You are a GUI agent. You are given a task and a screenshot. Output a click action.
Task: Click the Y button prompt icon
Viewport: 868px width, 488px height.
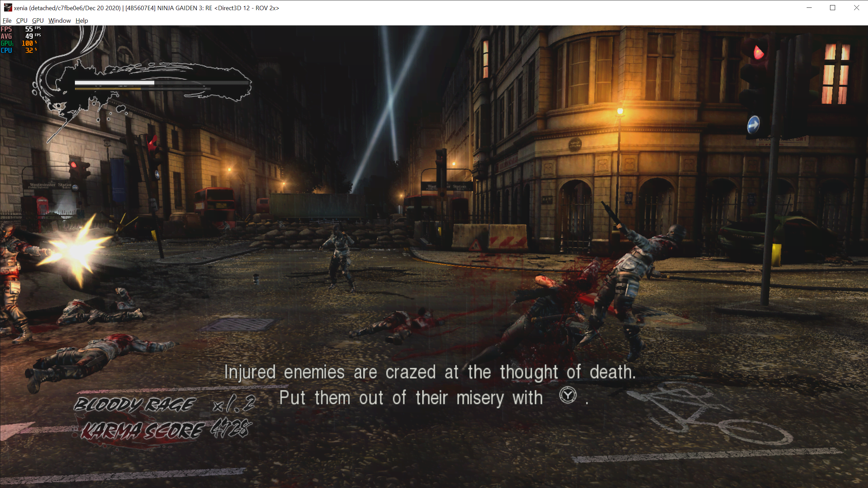tap(568, 395)
